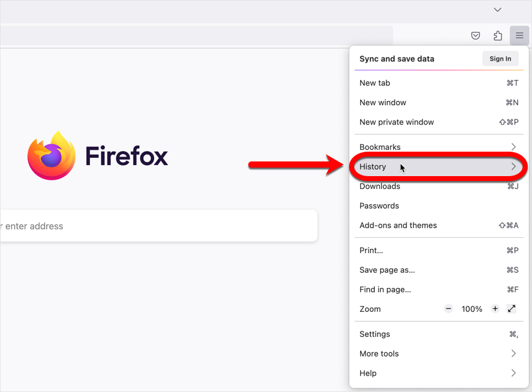532x392 pixels.
Task: Click the 100% zoom level control
Action: point(471,309)
